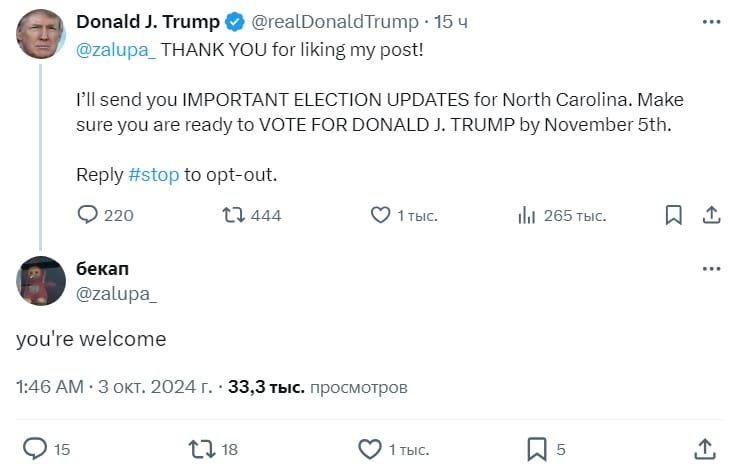Open more options menu on бекап's reply
Viewport: 737px width, 474px height.
pos(711,269)
